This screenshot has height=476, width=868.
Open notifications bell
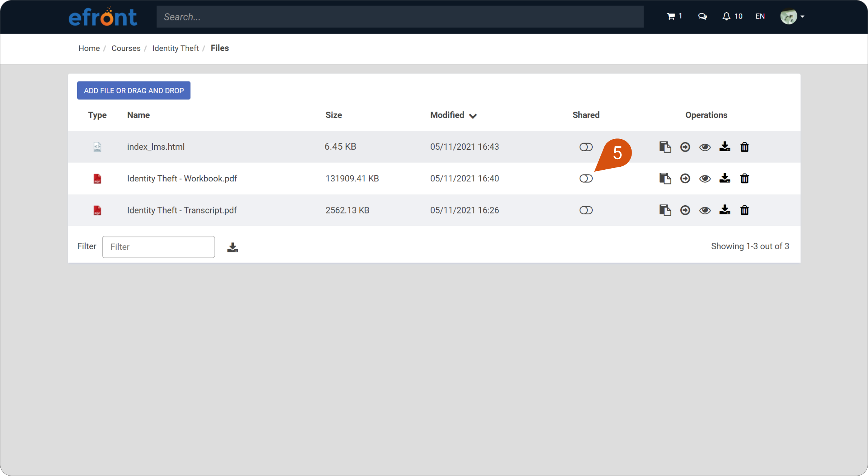pos(732,16)
